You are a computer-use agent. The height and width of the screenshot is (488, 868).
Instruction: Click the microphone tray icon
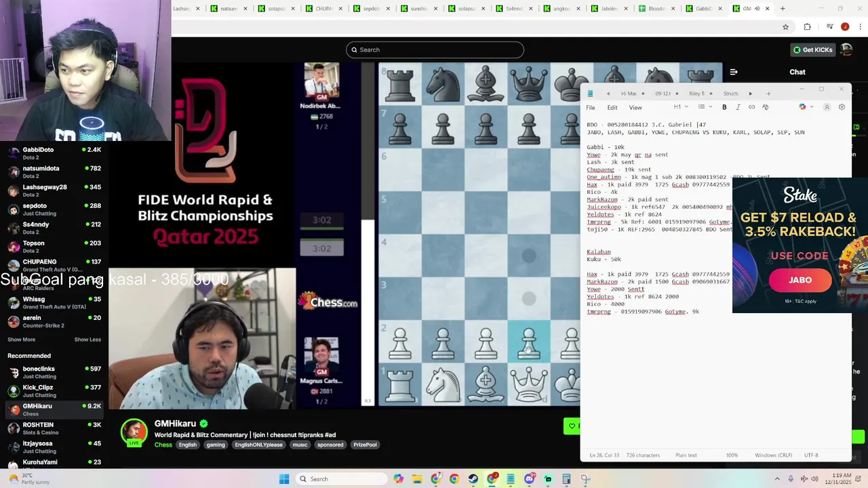791,479
